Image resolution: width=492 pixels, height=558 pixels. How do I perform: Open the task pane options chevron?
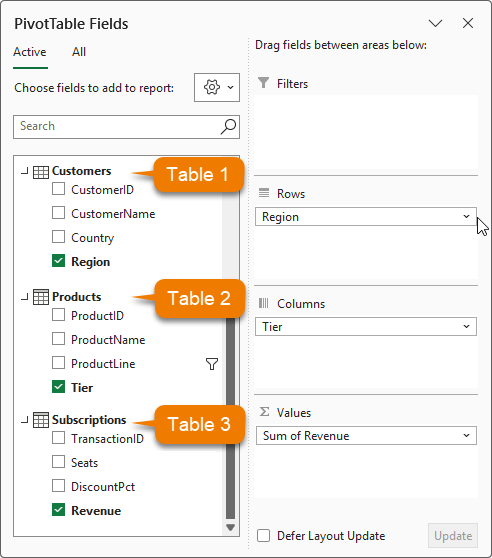click(435, 23)
